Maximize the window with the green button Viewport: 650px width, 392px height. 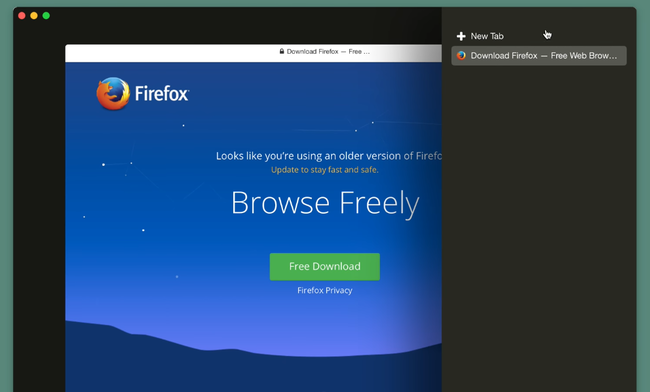click(46, 16)
